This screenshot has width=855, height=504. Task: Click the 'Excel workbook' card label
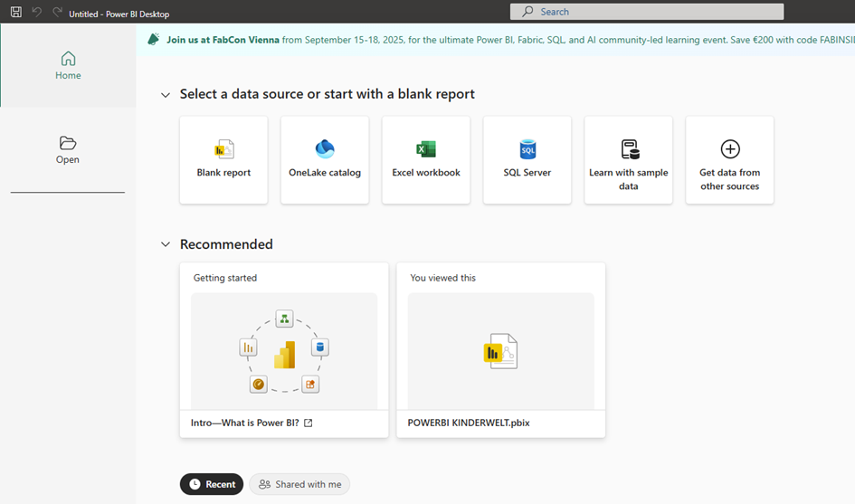coord(426,172)
